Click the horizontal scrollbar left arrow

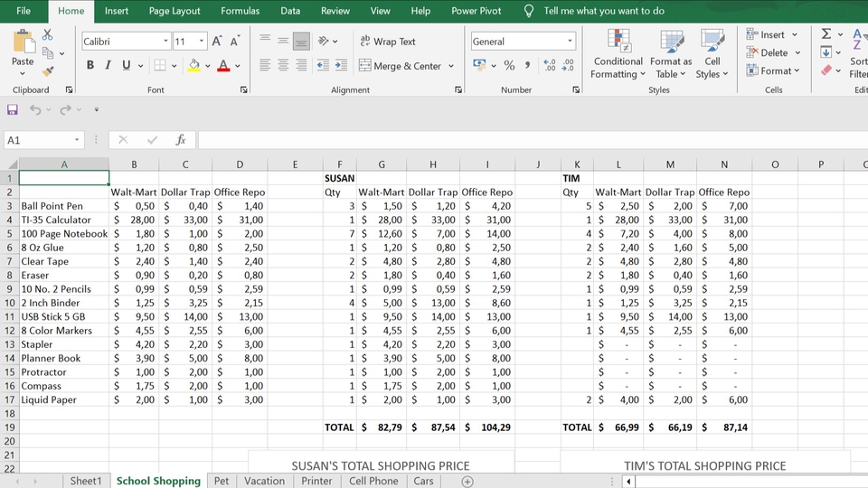(x=628, y=482)
